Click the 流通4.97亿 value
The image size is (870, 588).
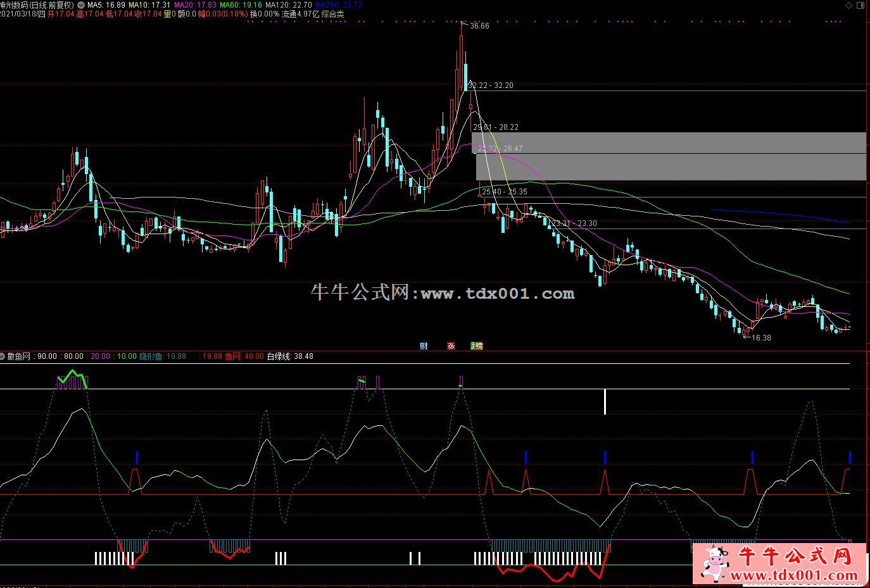tap(300, 14)
